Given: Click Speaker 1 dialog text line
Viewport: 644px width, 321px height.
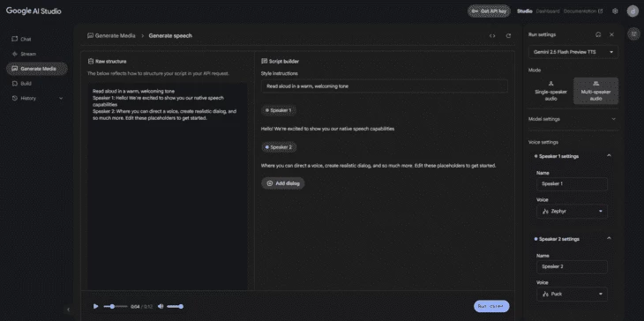Looking at the screenshot, I should pyautogui.click(x=327, y=129).
